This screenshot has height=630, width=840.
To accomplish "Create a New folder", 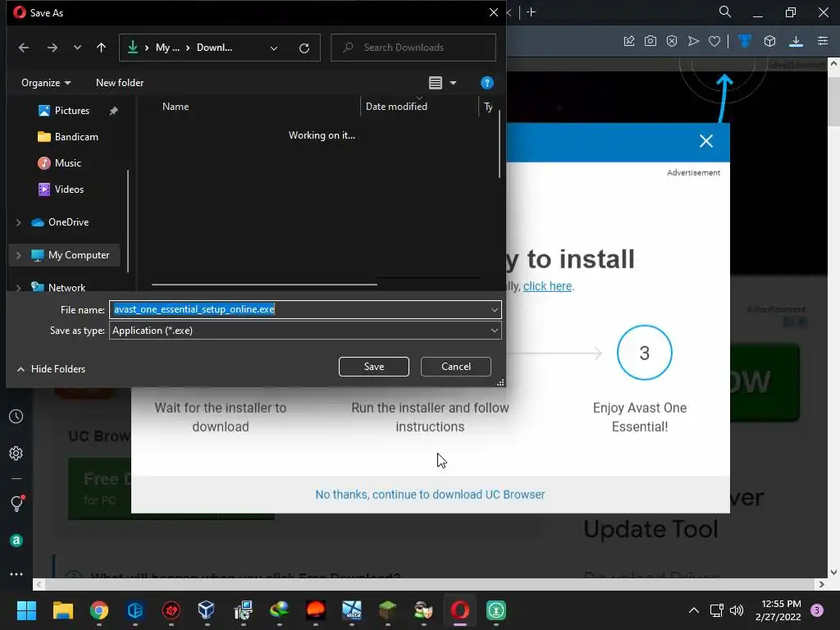I will point(120,83).
